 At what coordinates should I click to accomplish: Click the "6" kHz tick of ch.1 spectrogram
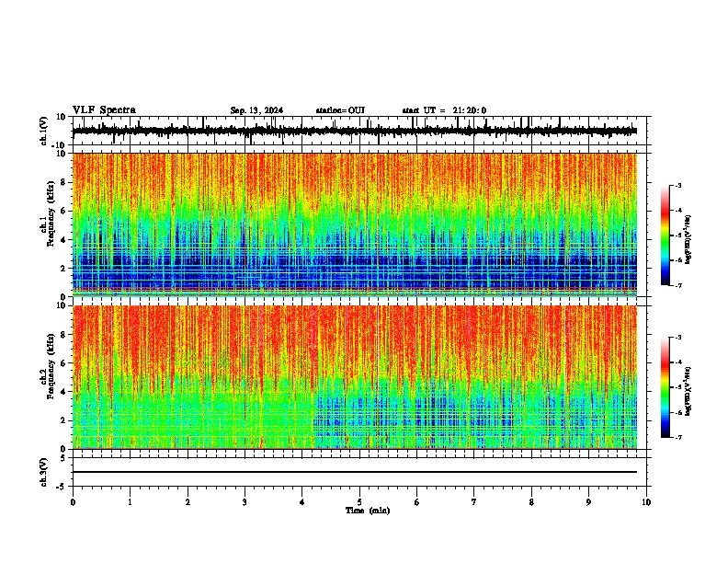(x=64, y=212)
